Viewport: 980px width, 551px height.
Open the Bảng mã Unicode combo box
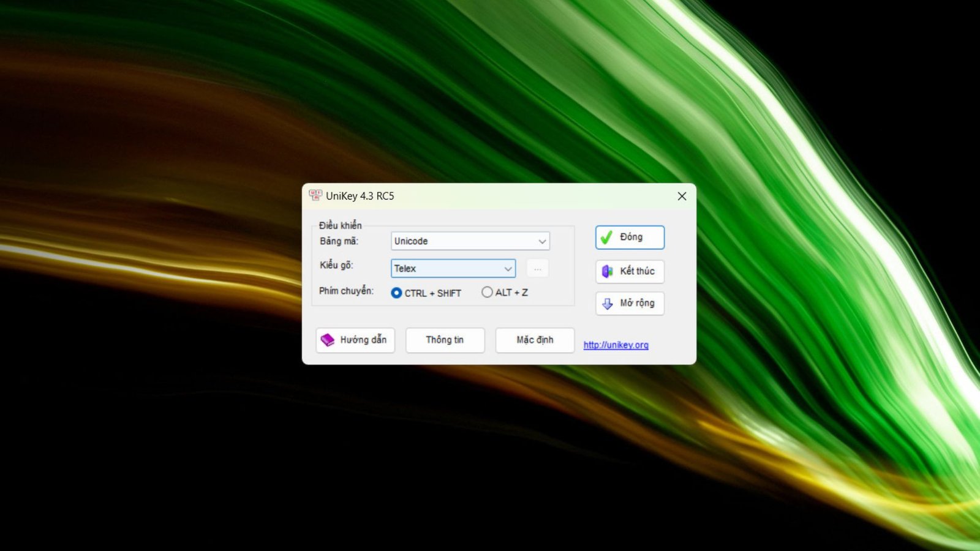[x=462, y=241]
